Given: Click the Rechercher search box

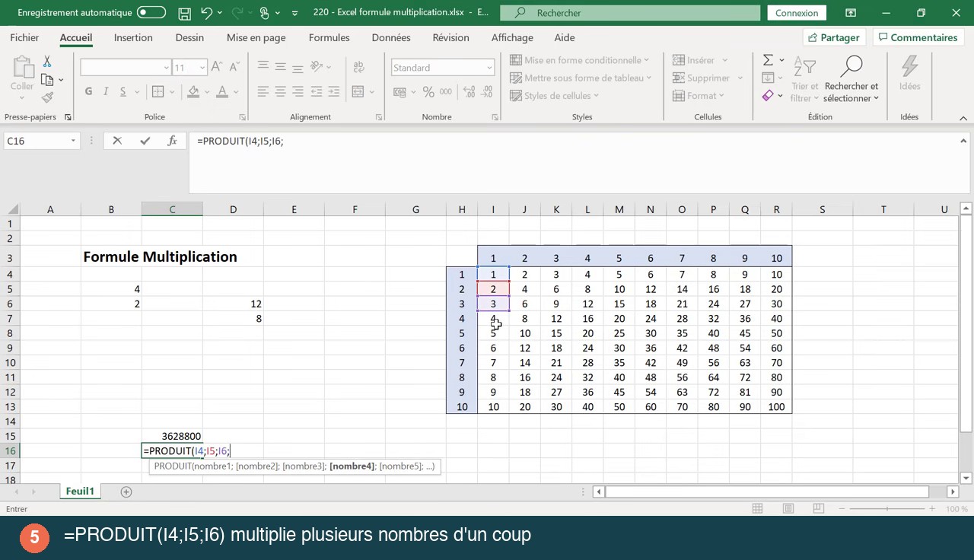Looking at the screenshot, I should coord(630,13).
